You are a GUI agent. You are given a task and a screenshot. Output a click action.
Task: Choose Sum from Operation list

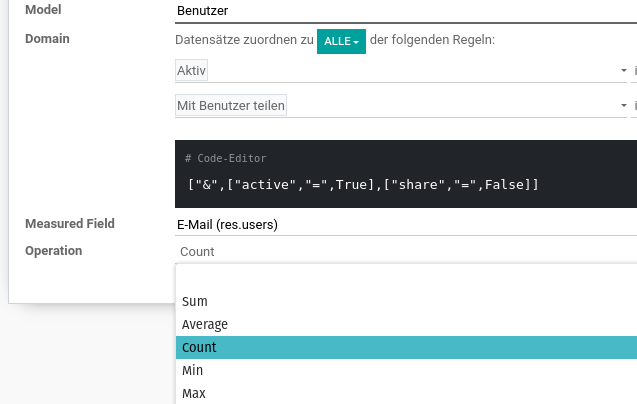coord(406,302)
